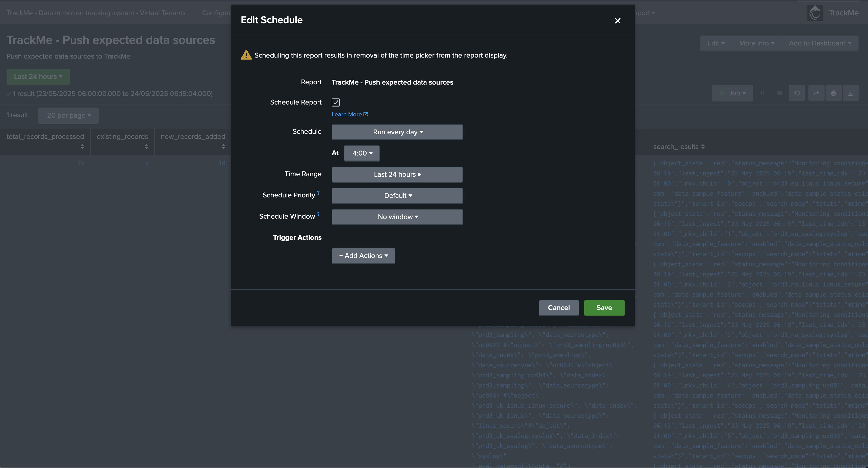Save the schedule settings
The height and width of the screenshot is (468, 868).
pos(604,308)
